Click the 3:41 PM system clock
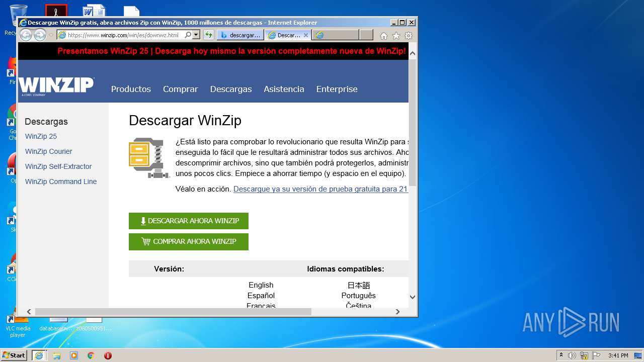Viewport: 644px width, 362px height. click(x=618, y=355)
